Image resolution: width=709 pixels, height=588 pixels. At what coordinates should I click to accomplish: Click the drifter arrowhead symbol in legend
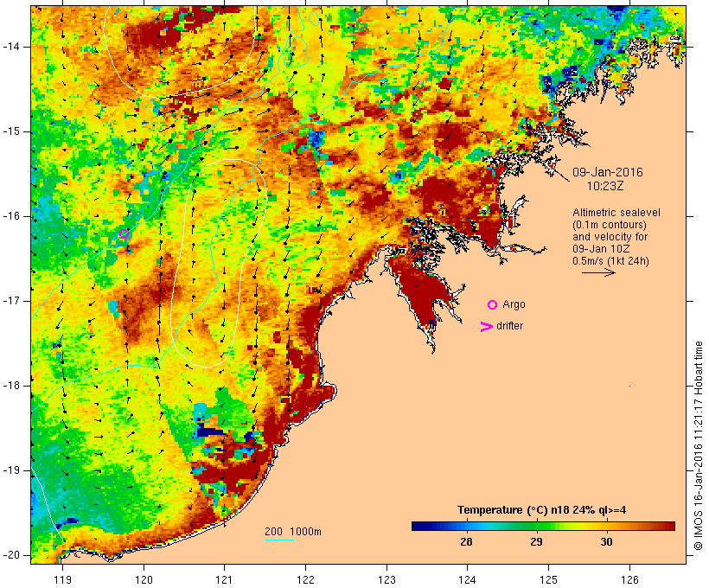(486, 327)
